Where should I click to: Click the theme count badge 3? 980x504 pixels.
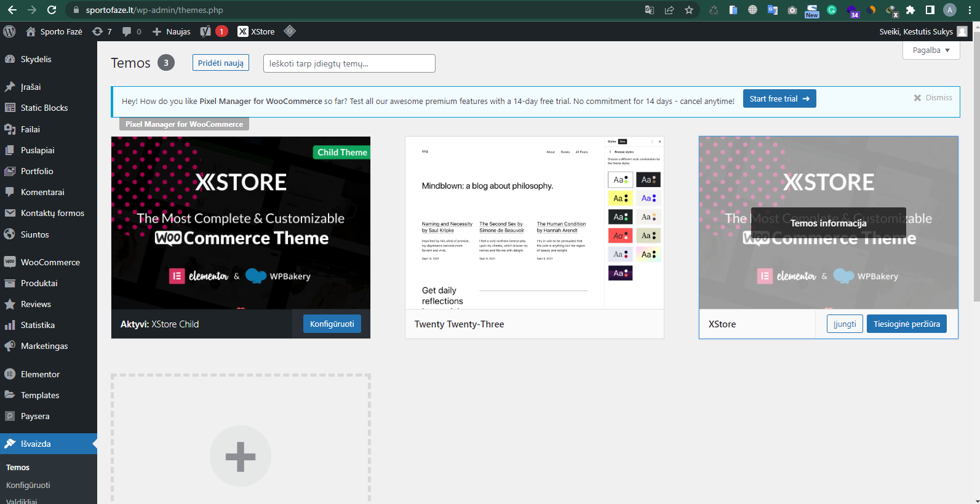[166, 63]
